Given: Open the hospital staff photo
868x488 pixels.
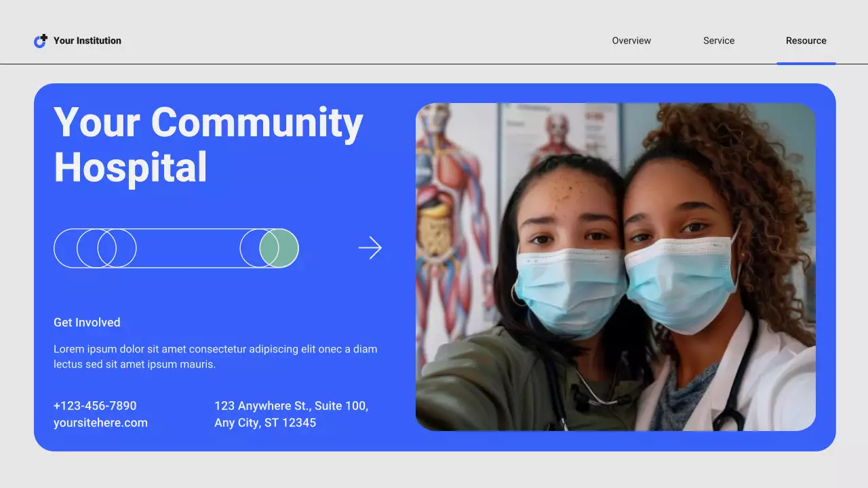Looking at the screenshot, I should tap(616, 266).
